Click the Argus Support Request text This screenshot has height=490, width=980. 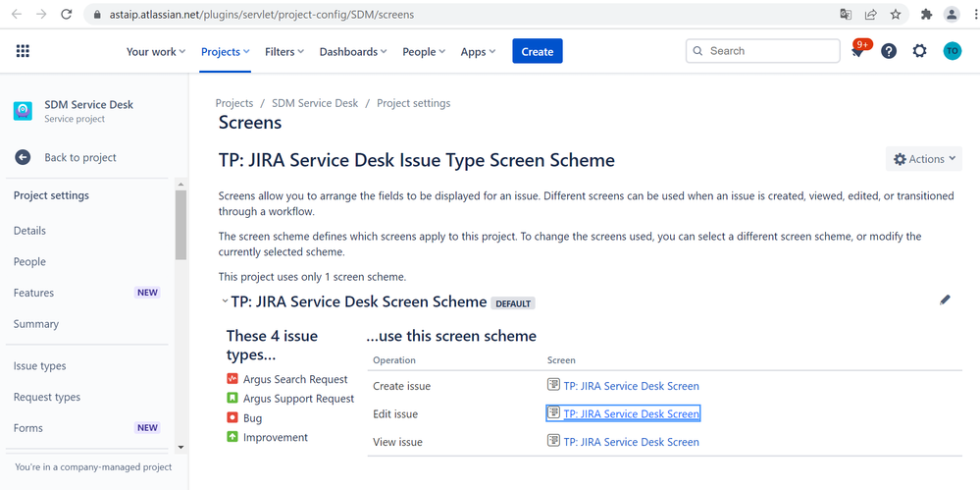[x=299, y=399]
